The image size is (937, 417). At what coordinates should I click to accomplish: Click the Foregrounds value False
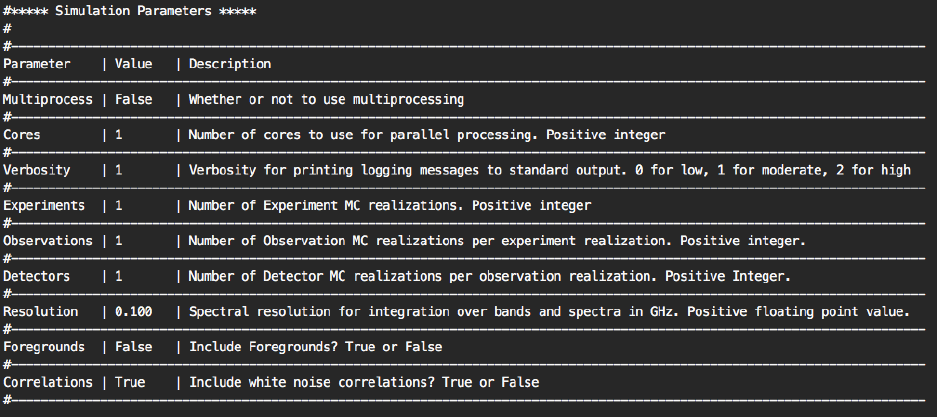(133, 347)
